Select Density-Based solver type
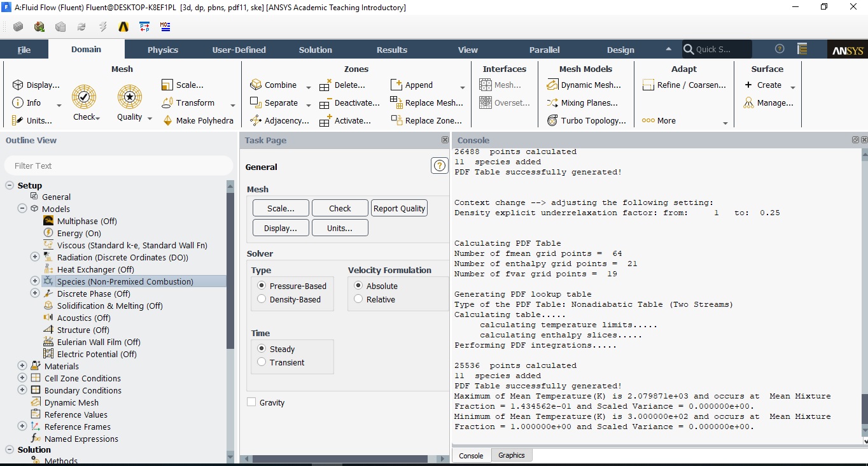 262,299
